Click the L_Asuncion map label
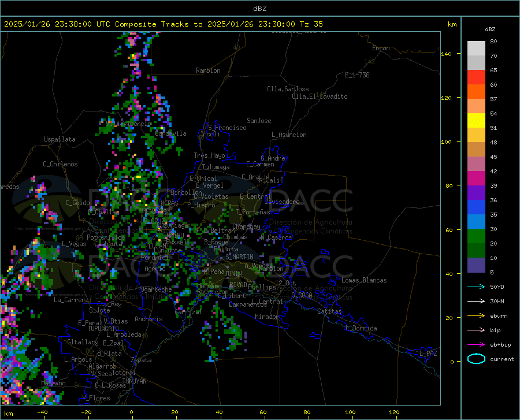The image size is (520, 420). (x=289, y=135)
